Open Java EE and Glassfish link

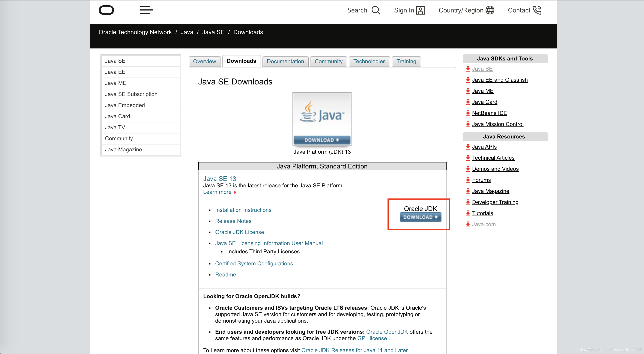[500, 80]
